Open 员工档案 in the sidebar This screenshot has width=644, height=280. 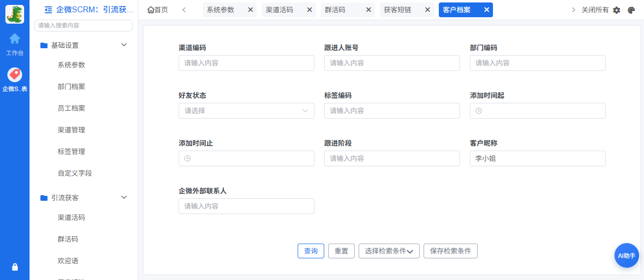pos(71,108)
